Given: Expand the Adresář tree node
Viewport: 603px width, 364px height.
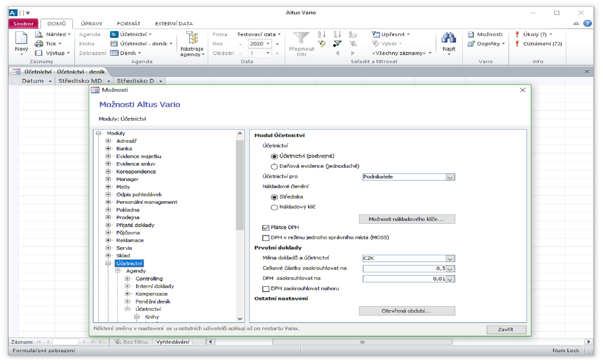Looking at the screenshot, I should pyautogui.click(x=108, y=141).
